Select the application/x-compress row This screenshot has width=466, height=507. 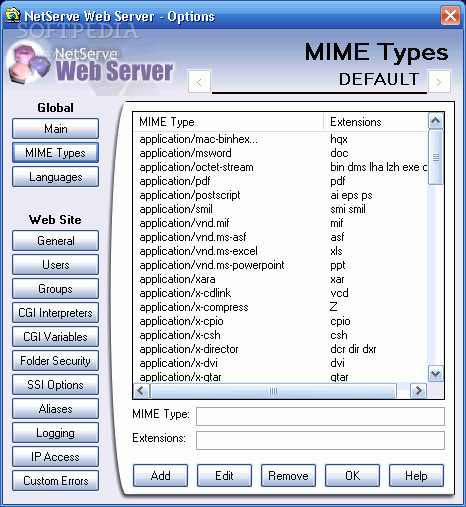coord(280,307)
